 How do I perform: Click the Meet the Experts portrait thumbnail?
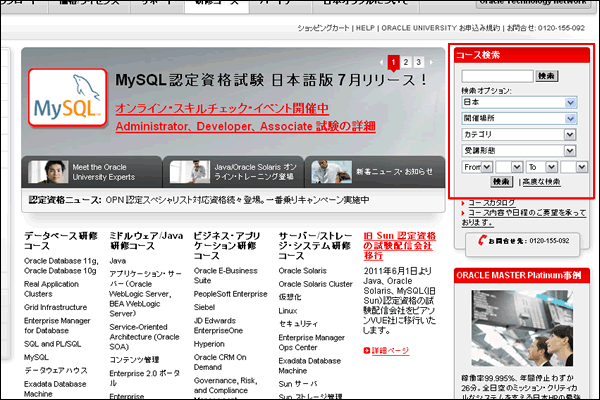(49, 172)
